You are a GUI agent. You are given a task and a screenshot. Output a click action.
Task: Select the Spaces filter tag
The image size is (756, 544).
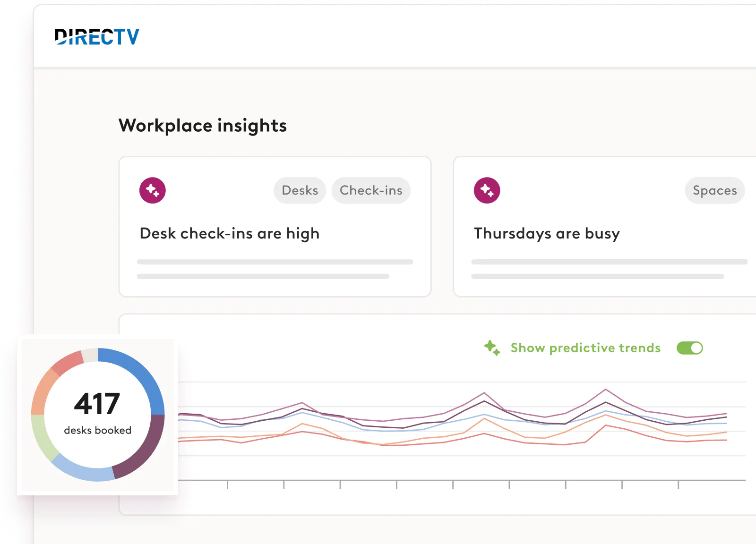click(715, 190)
